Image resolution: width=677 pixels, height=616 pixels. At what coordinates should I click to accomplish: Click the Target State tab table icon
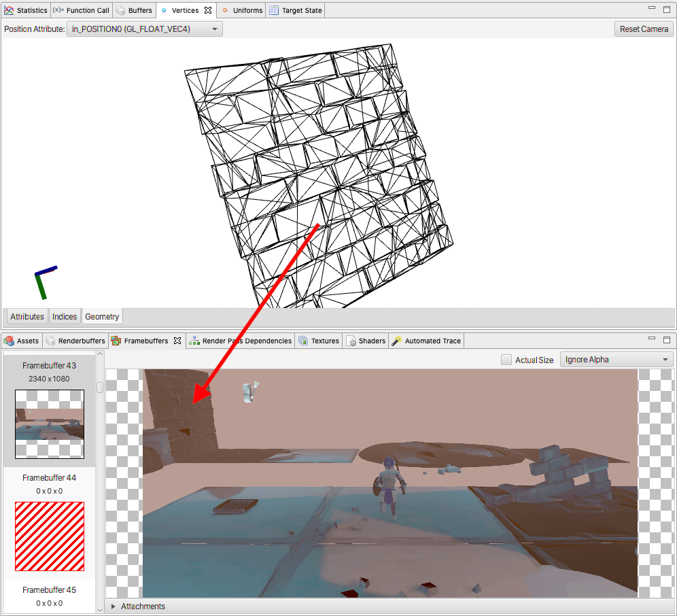(274, 10)
